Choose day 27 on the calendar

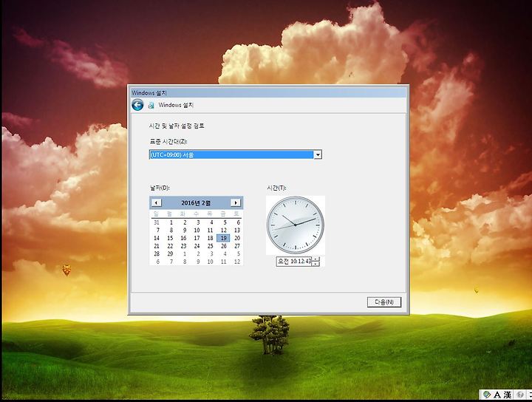[237, 246]
